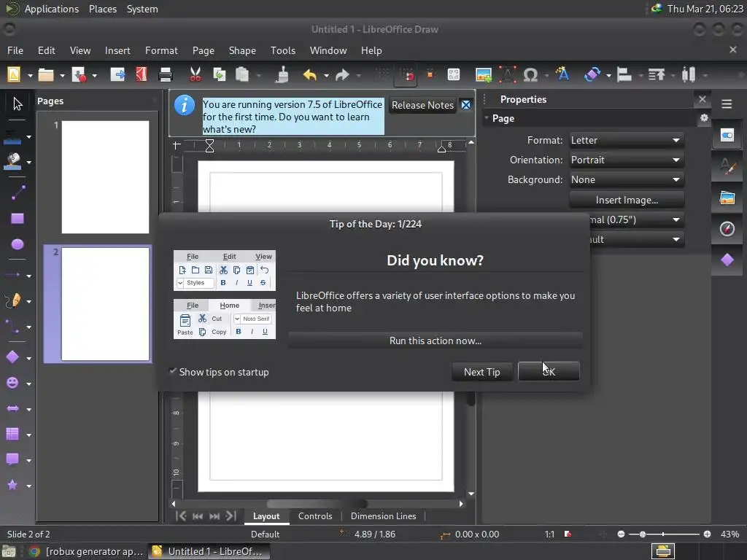Select page 1 thumbnail in Pages panel

[105, 177]
